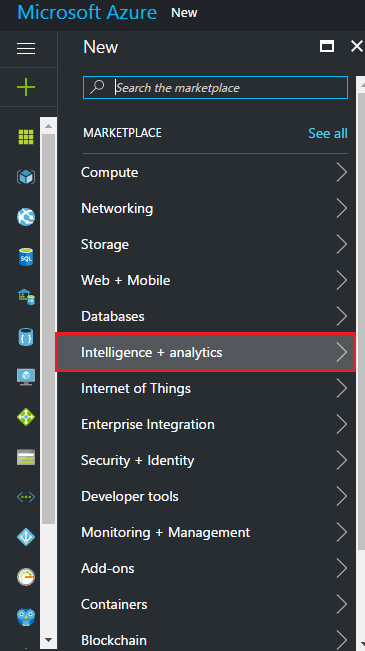The height and width of the screenshot is (651, 365).
Task: Expand the Compute category chevron
Action: [x=341, y=172]
